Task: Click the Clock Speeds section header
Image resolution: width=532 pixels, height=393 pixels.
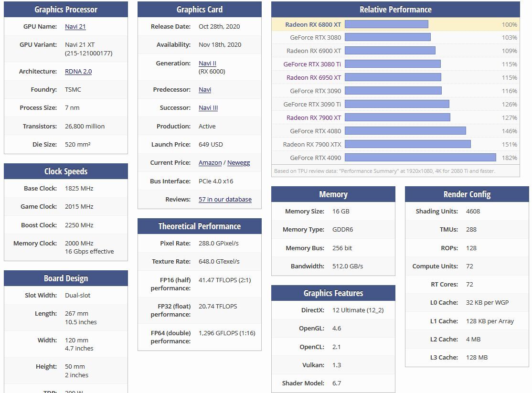Action: point(66,171)
